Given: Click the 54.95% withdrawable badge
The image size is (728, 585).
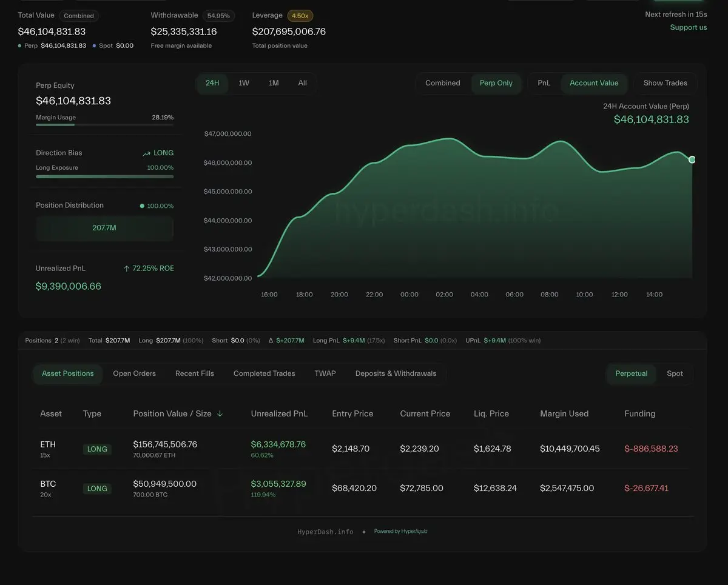Looking at the screenshot, I should [218, 16].
